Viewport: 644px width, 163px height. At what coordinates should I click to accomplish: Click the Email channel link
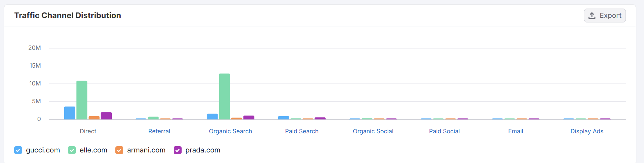click(515, 131)
